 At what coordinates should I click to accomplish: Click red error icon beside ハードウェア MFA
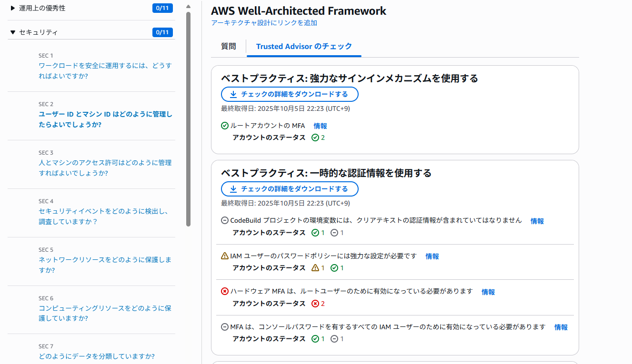(x=225, y=291)
